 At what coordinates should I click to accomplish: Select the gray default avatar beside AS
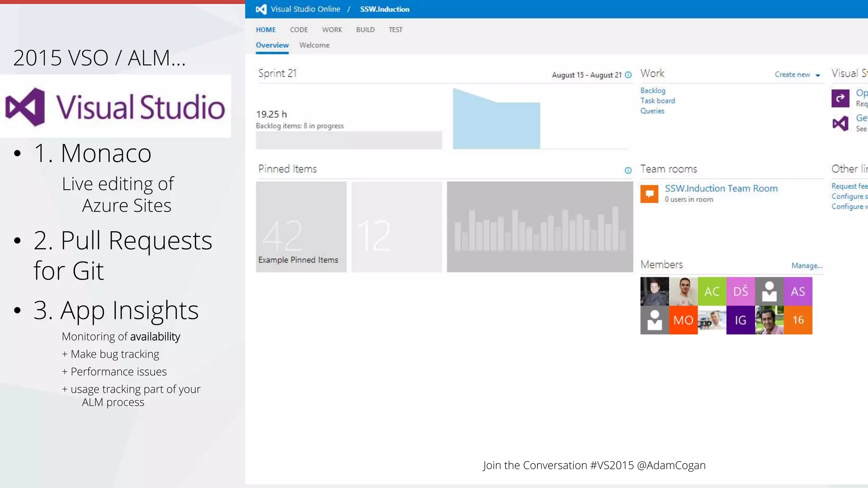click(770, 291)
